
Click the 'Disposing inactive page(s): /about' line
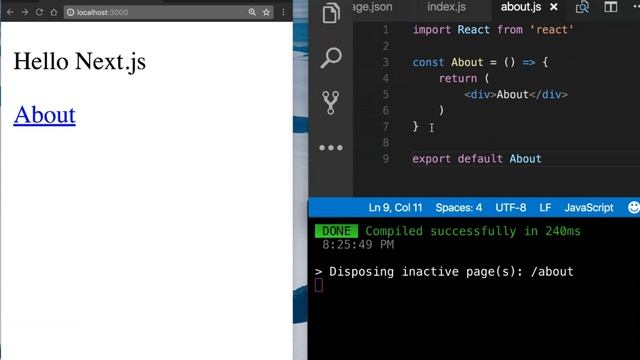444,272
